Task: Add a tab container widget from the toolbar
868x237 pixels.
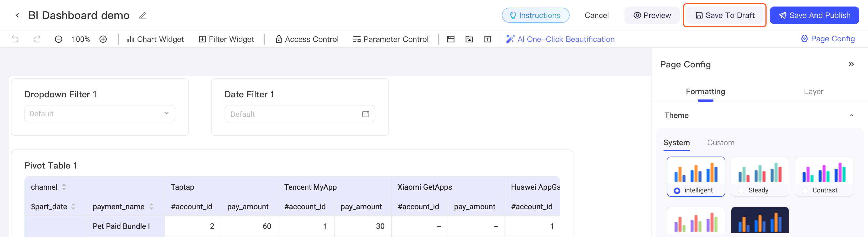Action: coord(451,39)
